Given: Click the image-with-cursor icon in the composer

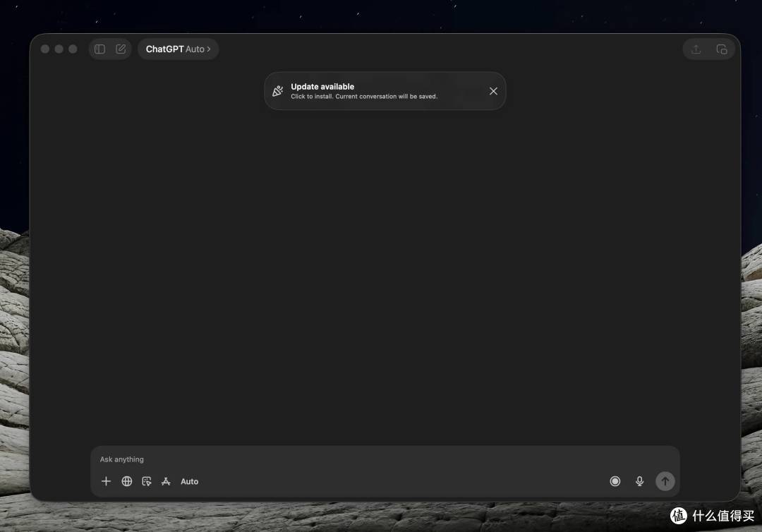Looking at the screenshot, I should [x=146, y=481].
